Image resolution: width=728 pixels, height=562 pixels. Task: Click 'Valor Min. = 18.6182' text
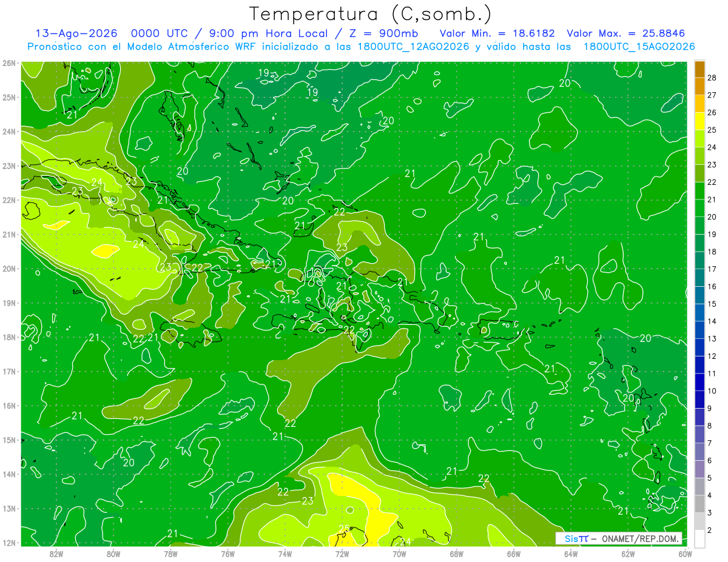(497, 33)
